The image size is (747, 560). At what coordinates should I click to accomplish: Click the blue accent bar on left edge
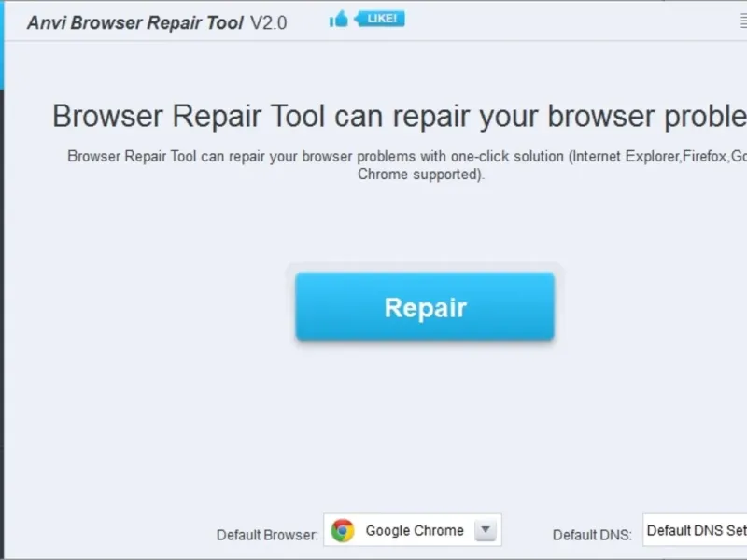[2, 45]
